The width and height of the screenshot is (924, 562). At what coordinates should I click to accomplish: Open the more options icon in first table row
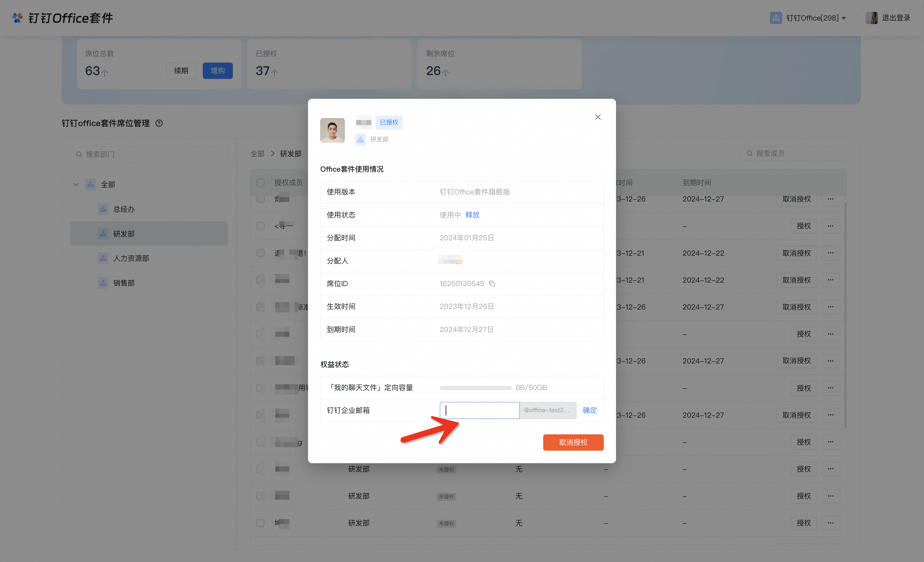pyautogui.click(x=830, y=199)
